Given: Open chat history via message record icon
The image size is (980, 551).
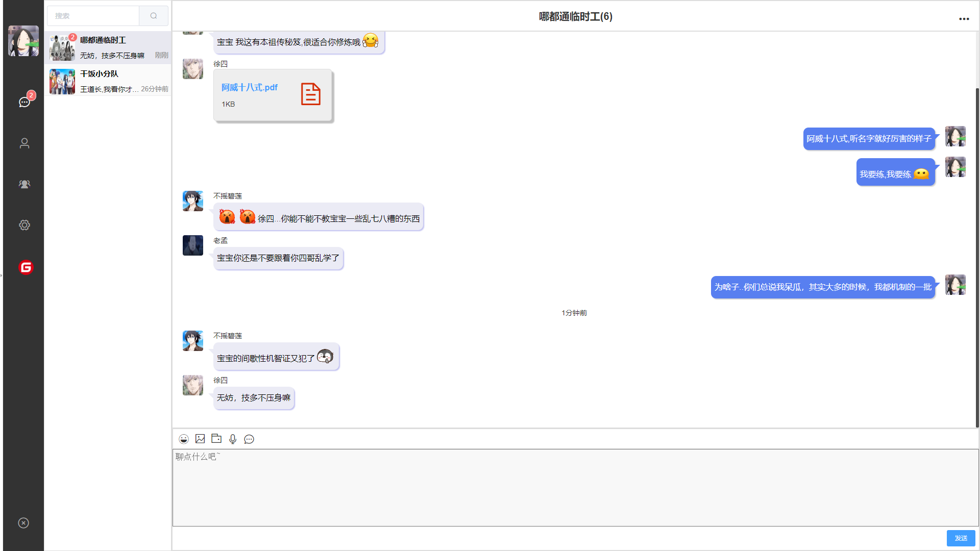Looking at the screenshot, I should [249, 439].
